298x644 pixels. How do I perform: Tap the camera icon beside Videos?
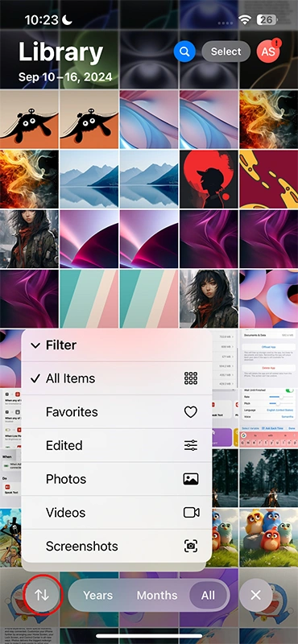pyautogui.click(x=191, y=513)
